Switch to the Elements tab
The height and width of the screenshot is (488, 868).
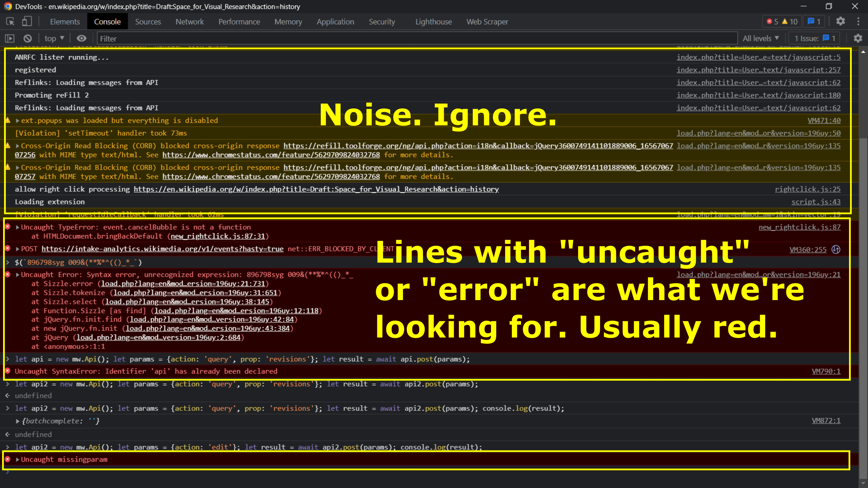point(65,22)
